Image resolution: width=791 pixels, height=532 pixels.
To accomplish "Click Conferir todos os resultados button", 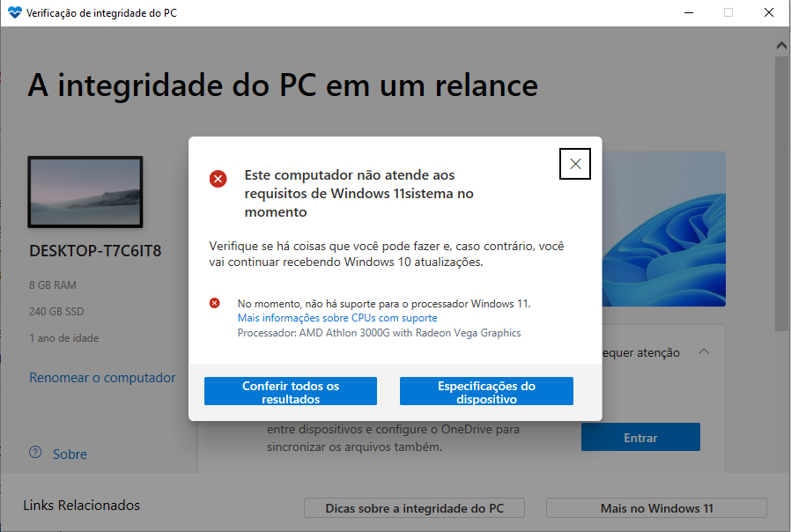I will (x=291, y=391).
